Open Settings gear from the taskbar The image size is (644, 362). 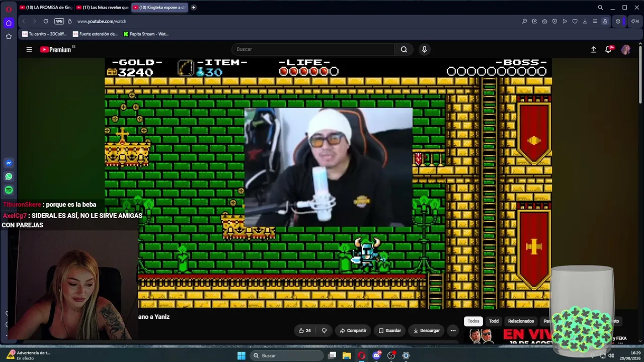(406, 355)
